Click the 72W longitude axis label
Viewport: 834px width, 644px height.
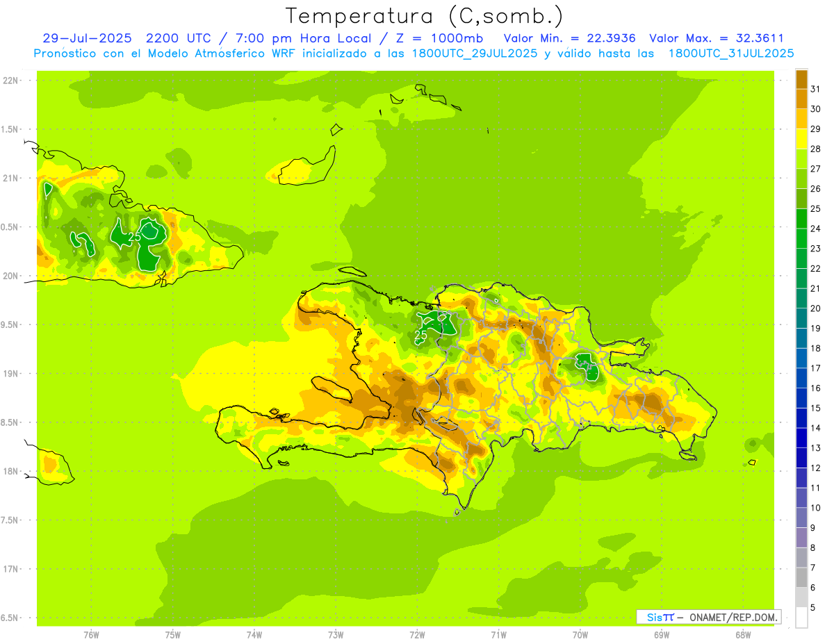pyautogui.click(x=418, y=635)
